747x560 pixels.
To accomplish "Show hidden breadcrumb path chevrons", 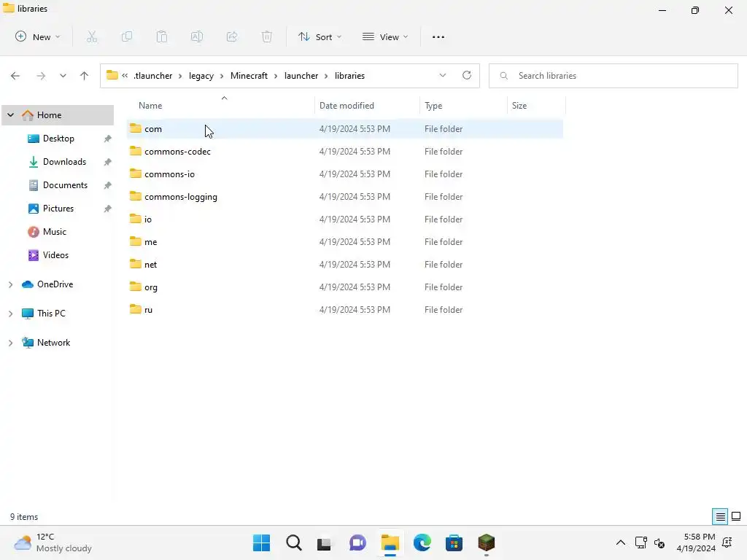I will click(125, 75).
